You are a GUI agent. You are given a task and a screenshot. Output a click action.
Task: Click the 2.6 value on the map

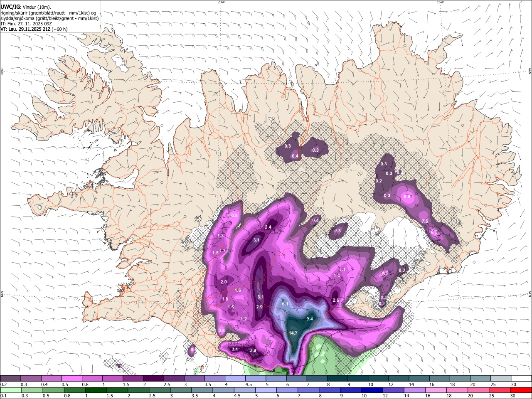(x=336, y=300)
